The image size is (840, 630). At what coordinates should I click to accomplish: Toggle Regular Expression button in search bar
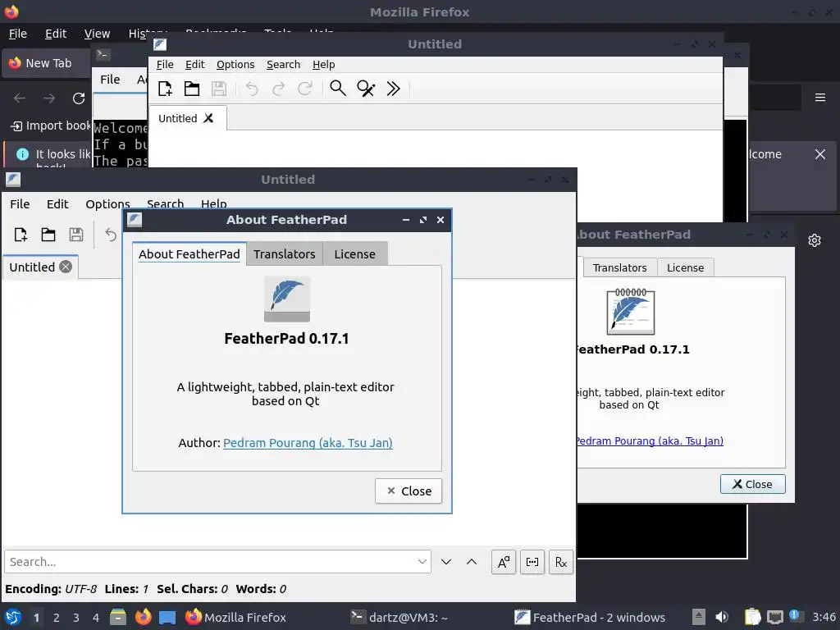[561, 562]
